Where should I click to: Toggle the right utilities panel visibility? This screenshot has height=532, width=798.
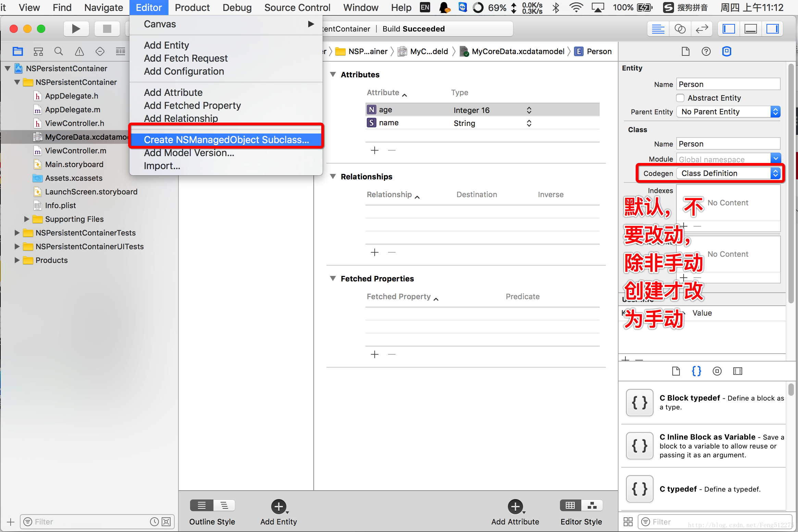(x=772, y=29)
